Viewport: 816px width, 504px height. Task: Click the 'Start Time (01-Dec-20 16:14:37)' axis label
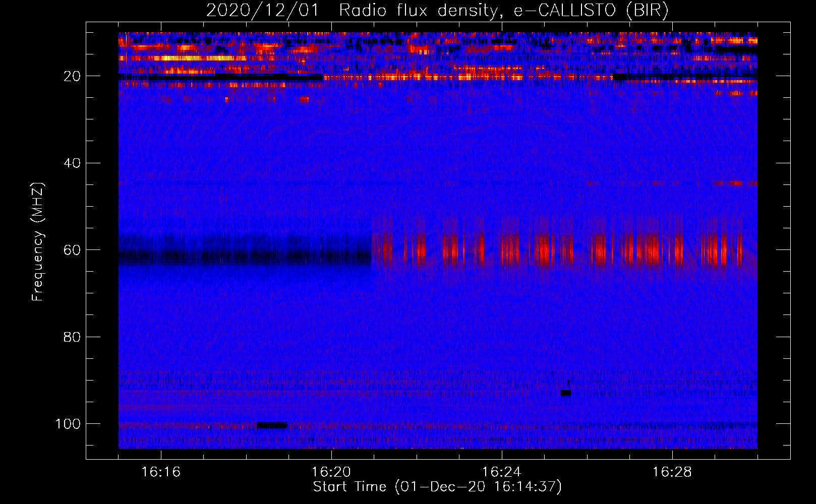tap(437, 487)
